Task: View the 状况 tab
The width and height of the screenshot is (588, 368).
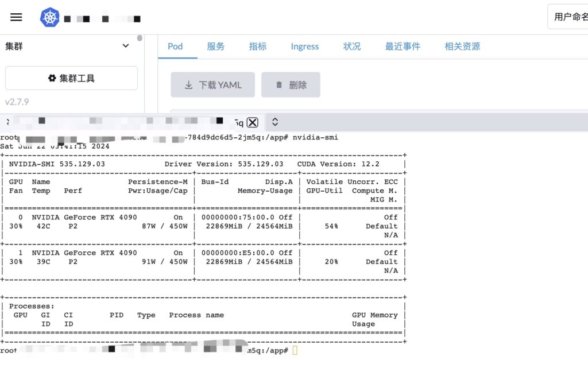Action: [x=352, y=47]
